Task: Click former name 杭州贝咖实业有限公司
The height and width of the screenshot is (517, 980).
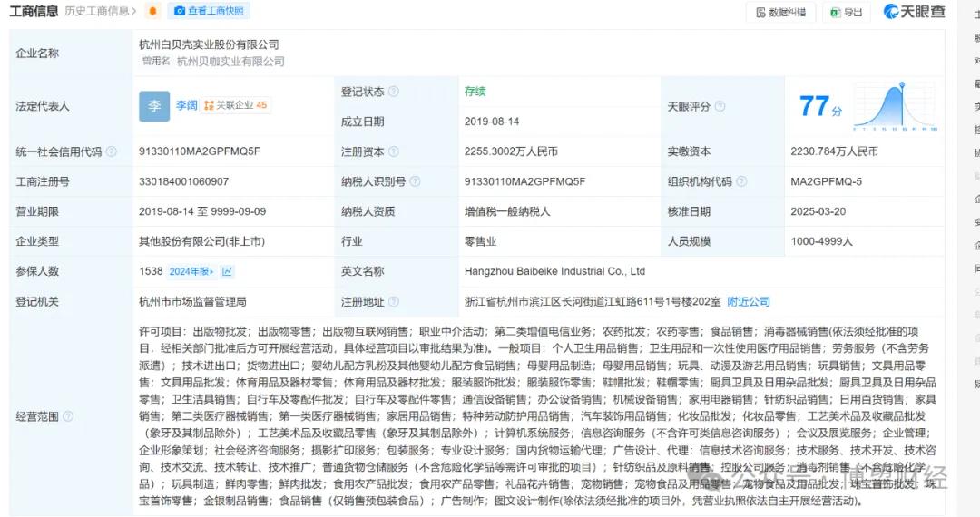Action: [230, 61]
